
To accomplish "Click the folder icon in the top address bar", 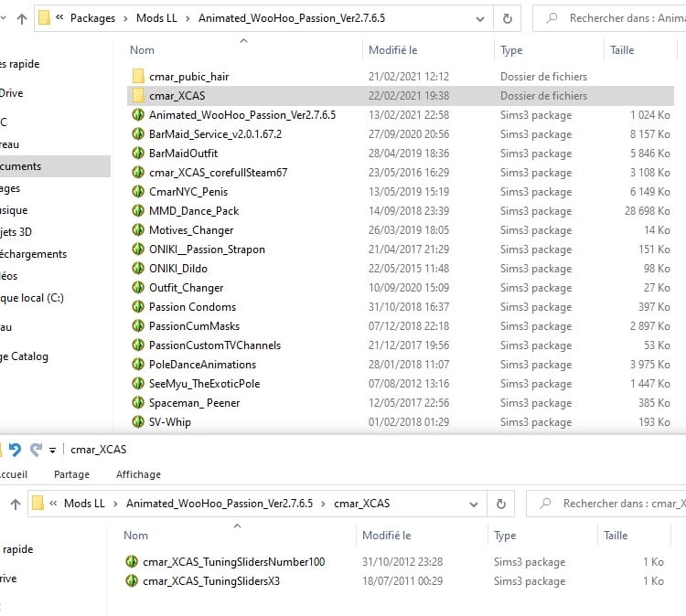I will click(x=44, y=18).
